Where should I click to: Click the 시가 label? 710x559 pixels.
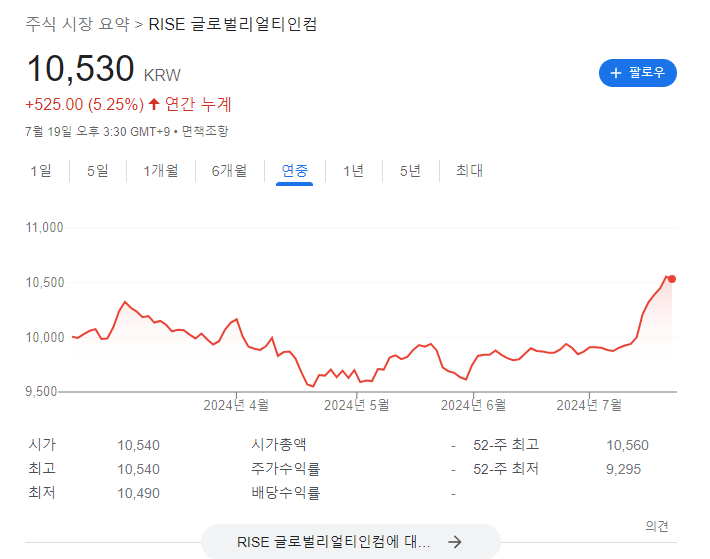[42, 444]
